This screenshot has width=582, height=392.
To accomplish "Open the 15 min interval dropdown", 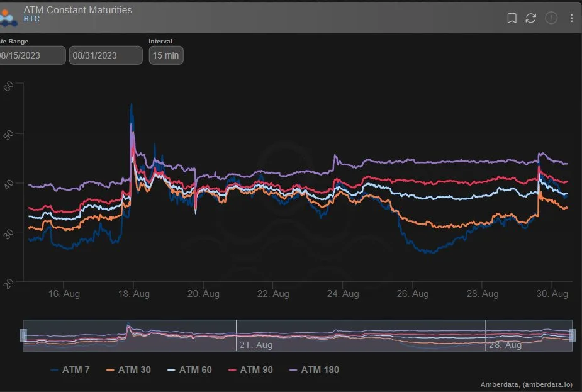I will (166, 55).
